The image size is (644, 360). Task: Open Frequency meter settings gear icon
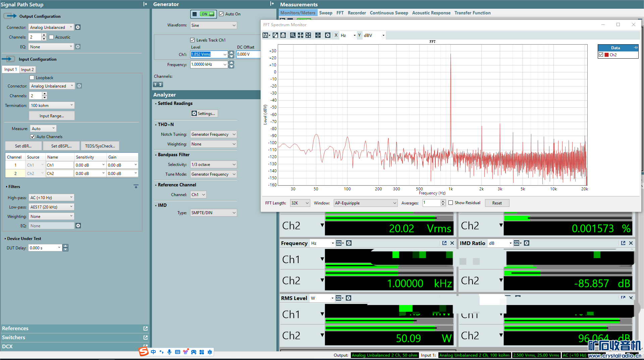coord(349,243)
